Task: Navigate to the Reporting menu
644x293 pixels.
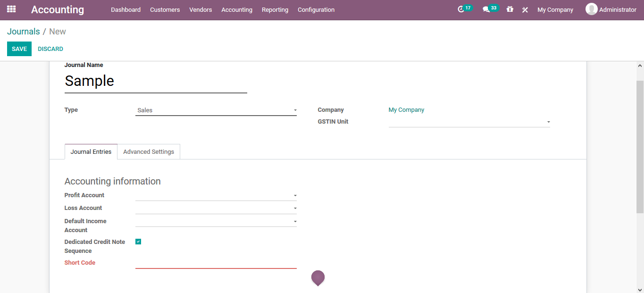Action: click(275, 9)
